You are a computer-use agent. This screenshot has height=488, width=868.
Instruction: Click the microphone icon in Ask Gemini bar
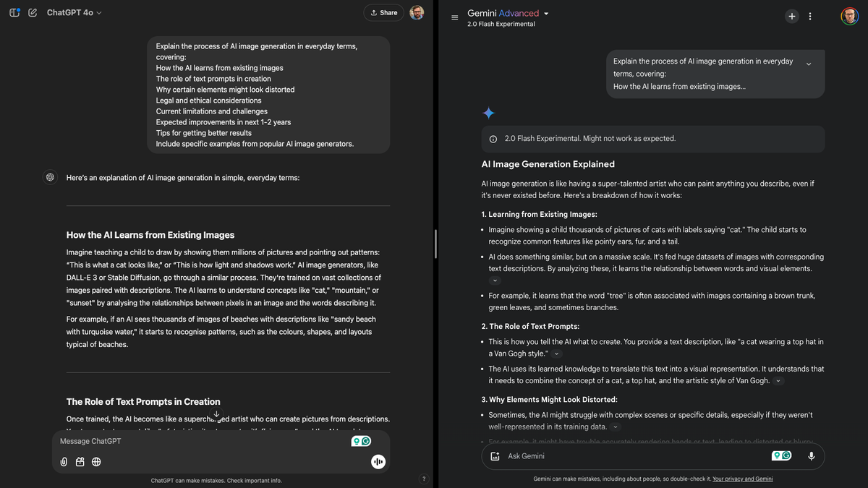coord(812,456)
